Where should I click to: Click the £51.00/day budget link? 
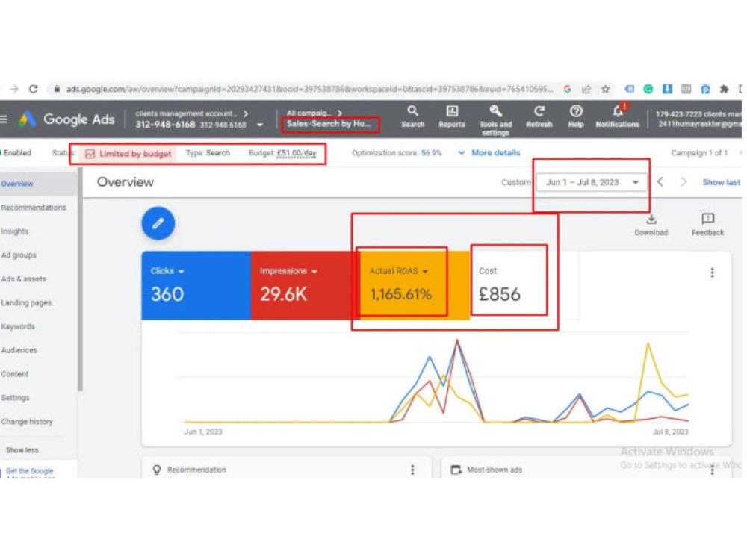tap(297, 153)
